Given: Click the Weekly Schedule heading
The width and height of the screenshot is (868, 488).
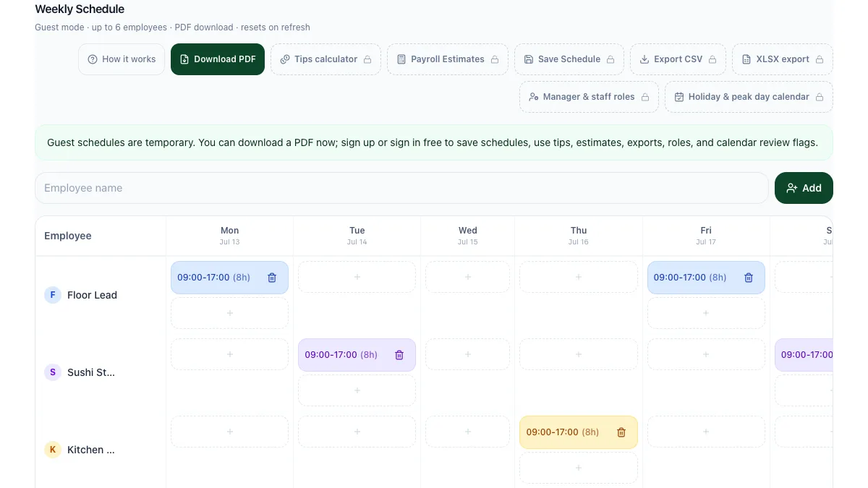Looking at the screenshot, I should point(80,9).
